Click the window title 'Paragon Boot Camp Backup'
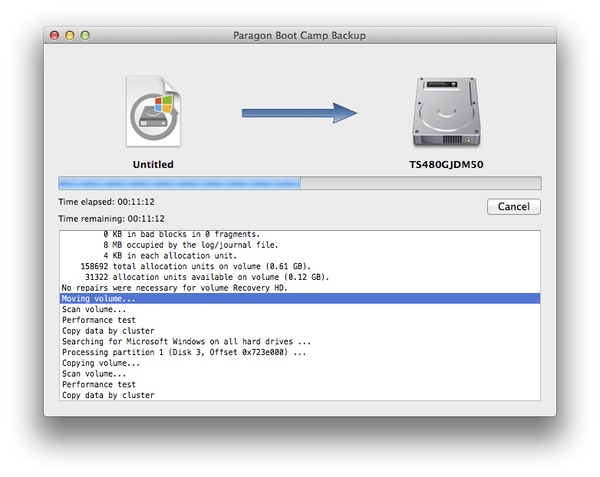This screenshot has width=600, height=477. coord(300,35)
